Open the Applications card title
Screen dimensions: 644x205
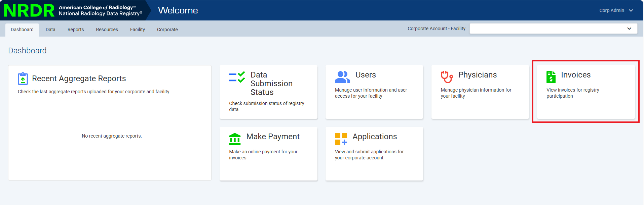[x=375, y=137]
